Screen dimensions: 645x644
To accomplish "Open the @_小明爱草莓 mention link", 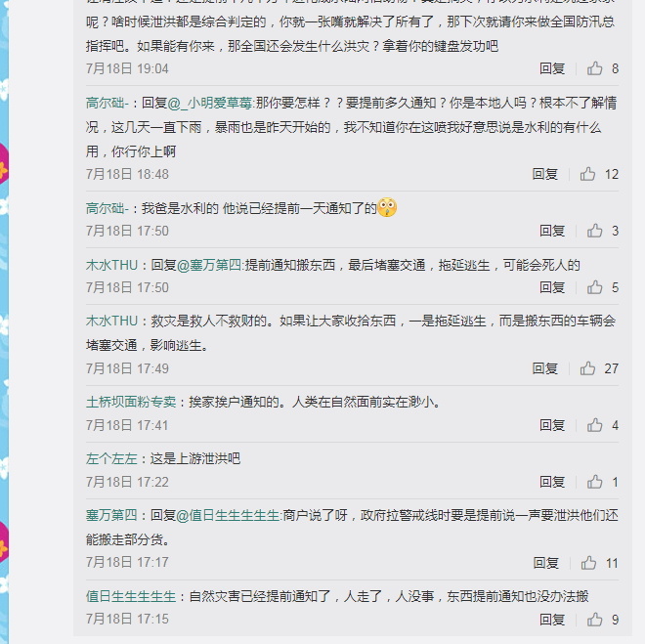I will [210, 103].
